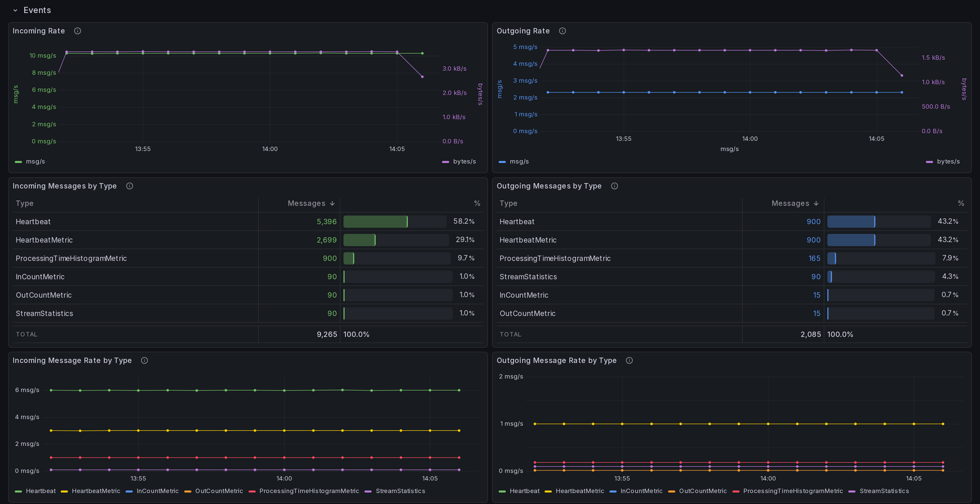Viewport: 980px width, 504px height.
Task: Click the 9,265 incoming total value
Action: tap(327, 334)
